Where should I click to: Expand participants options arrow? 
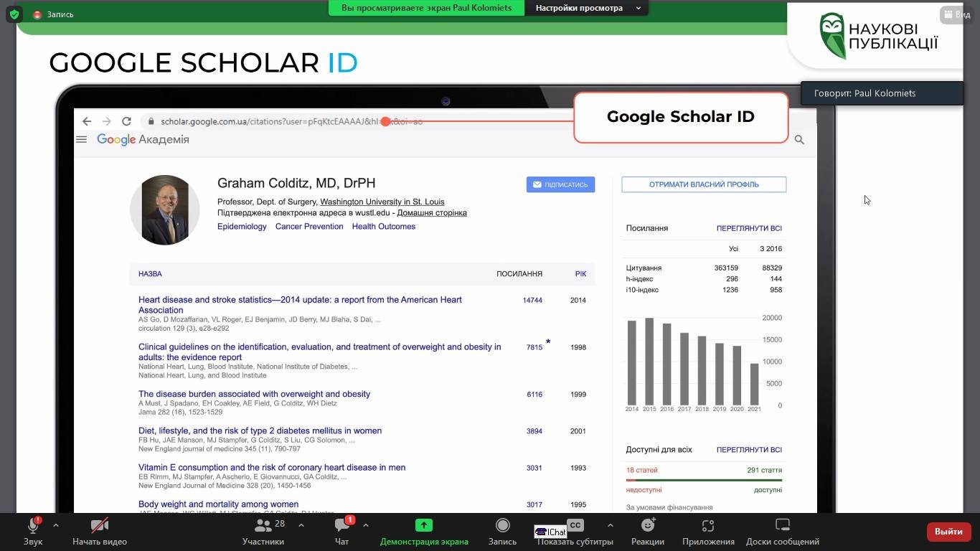301,525
